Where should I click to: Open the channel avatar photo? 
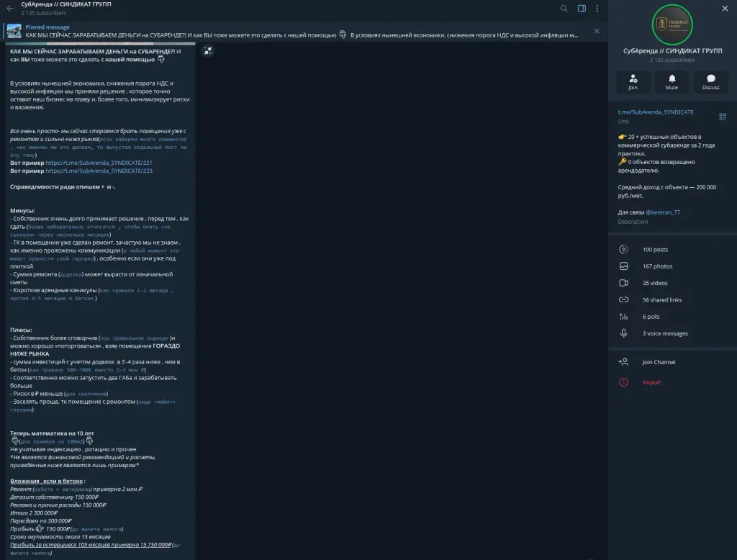pos(672,24)
